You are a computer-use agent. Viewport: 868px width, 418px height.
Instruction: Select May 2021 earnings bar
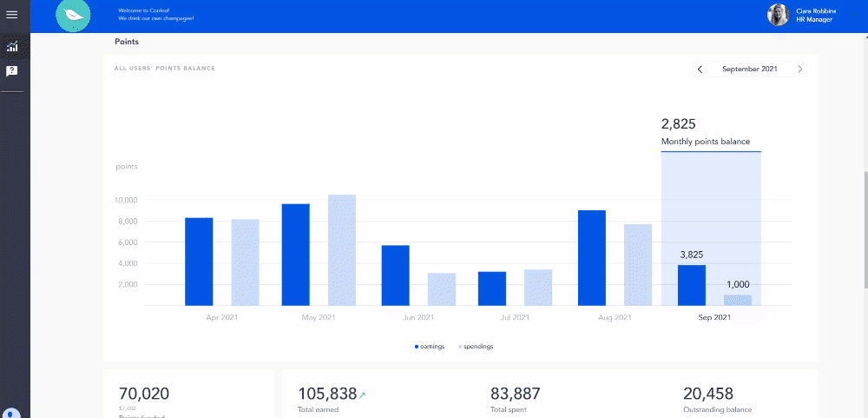[x=296, y=255]
